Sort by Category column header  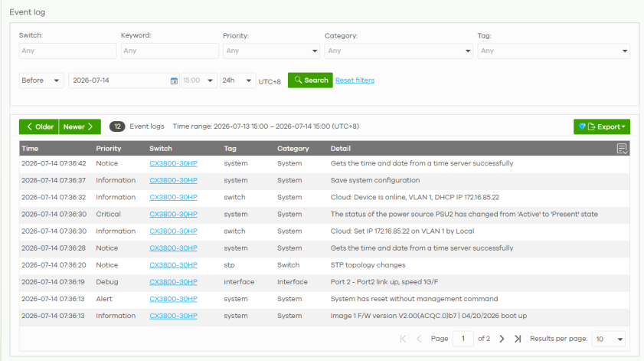[x=293, y=149]
